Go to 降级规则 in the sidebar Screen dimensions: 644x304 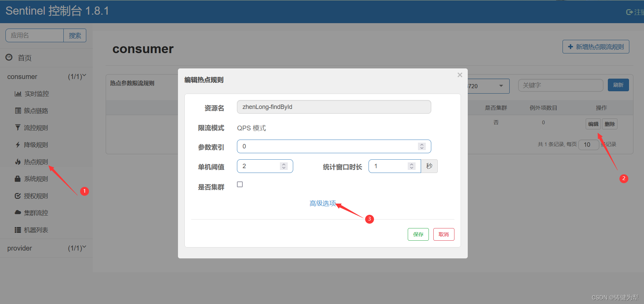pos(36,145)
